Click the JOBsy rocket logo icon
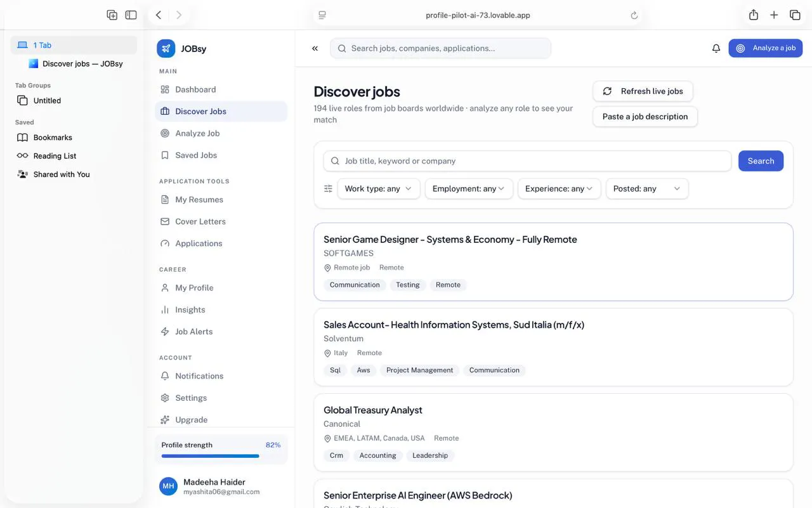Image resolution: width=812 pixels, height=508 pixels. (166, 48)
